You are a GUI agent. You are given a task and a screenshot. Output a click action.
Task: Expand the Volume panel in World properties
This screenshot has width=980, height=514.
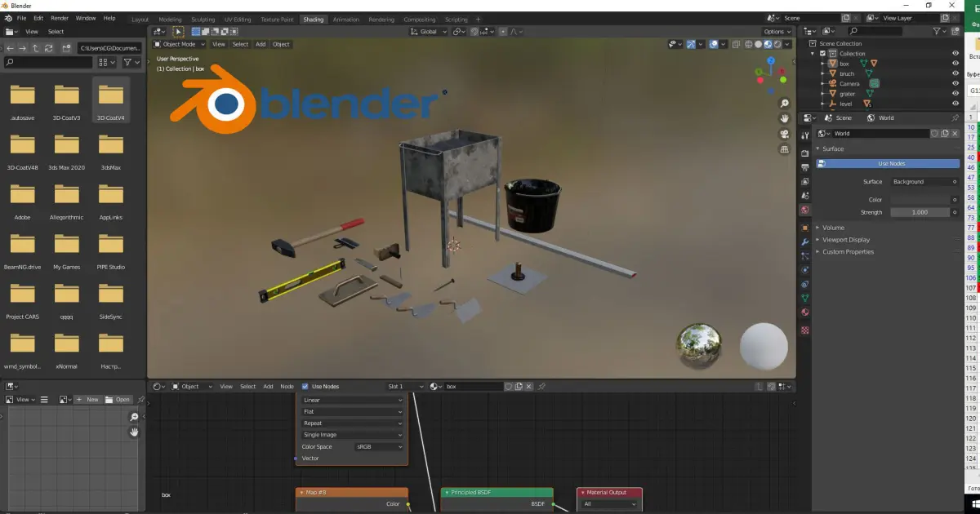coord(834,228)
